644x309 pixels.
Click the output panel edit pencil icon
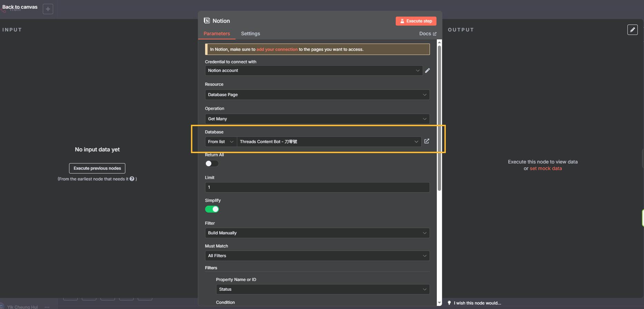633,30
